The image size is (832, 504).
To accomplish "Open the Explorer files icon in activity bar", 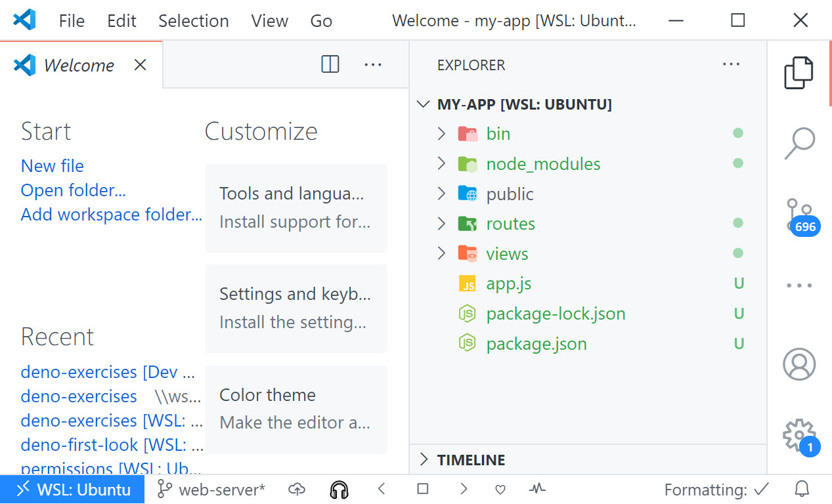I will tap(799, 72).
